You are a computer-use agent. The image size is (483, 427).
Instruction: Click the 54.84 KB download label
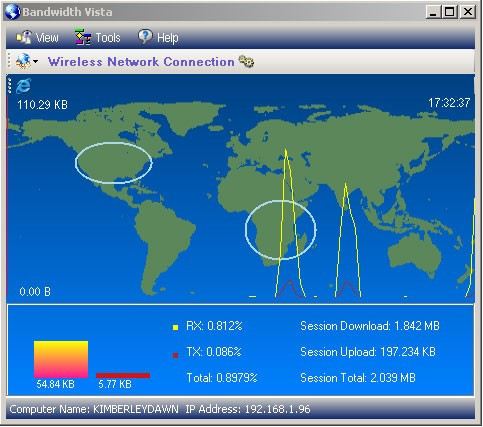[x=55, y=384]
